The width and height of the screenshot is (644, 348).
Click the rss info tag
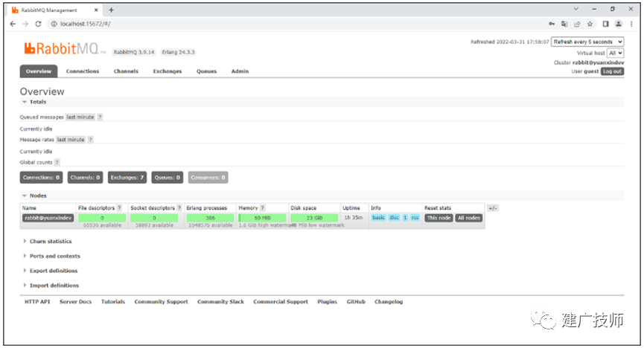(415, 218)
